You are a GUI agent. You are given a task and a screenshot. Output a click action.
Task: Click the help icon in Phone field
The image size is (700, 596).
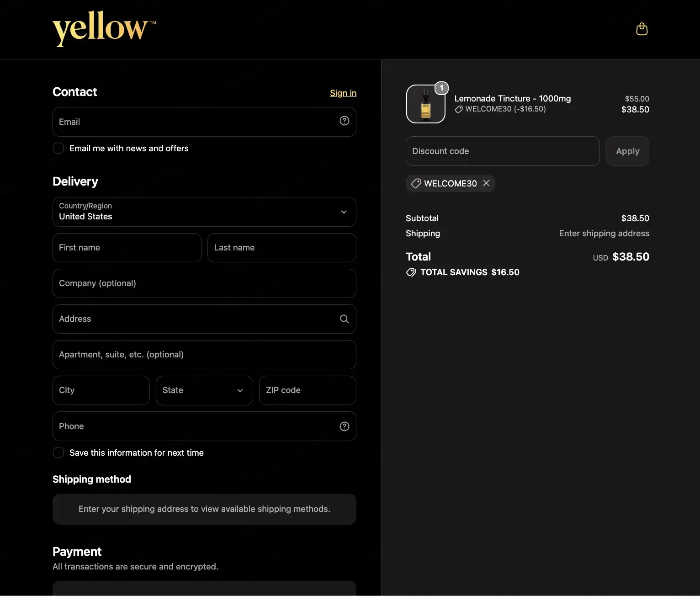pyautogui.click(x=345, y=426)
